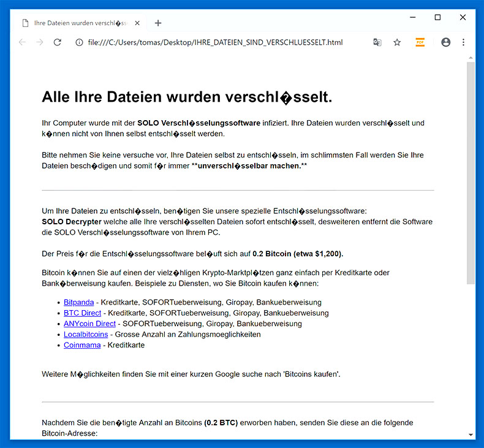Click the browser back arrow
The width and height of the screenshot is (484, 448).
(22, 42)
